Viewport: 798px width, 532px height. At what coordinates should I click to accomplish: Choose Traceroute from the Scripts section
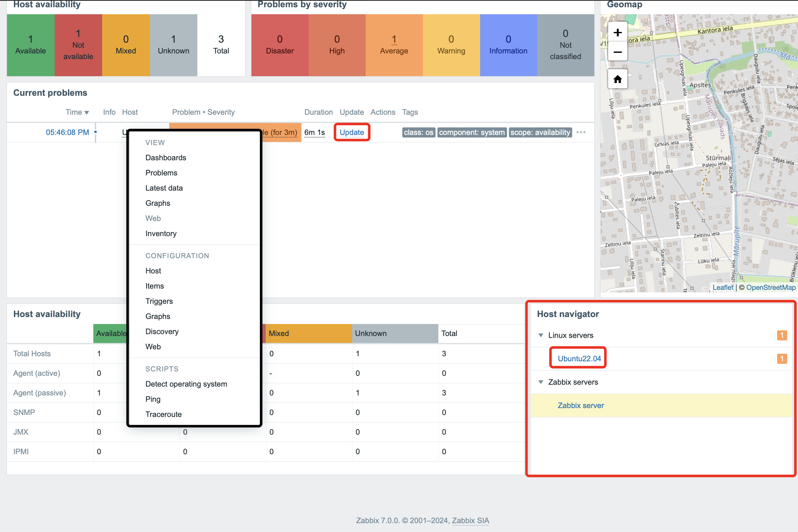[163, 414]
